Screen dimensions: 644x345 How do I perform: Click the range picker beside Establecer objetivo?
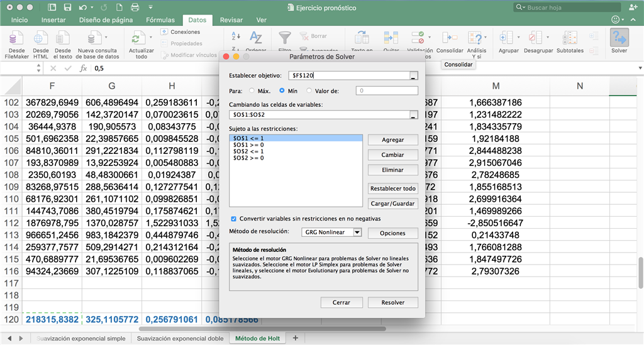[x=413, y=75]
